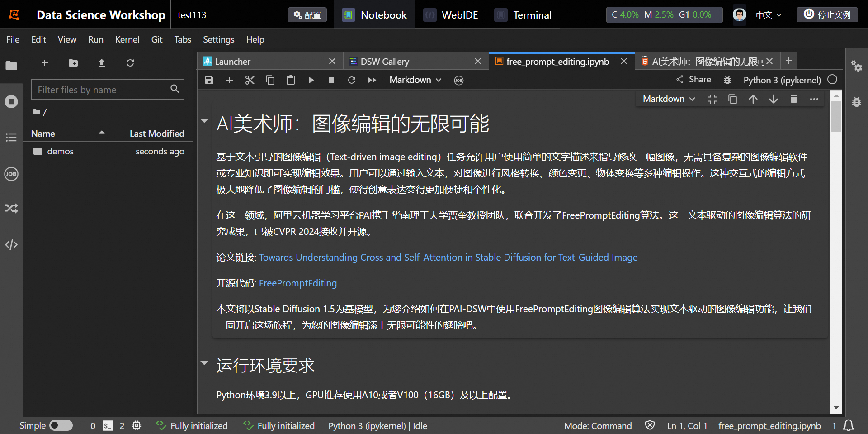Restart the kernel icon
868x434 pixels.
point(352,80)
